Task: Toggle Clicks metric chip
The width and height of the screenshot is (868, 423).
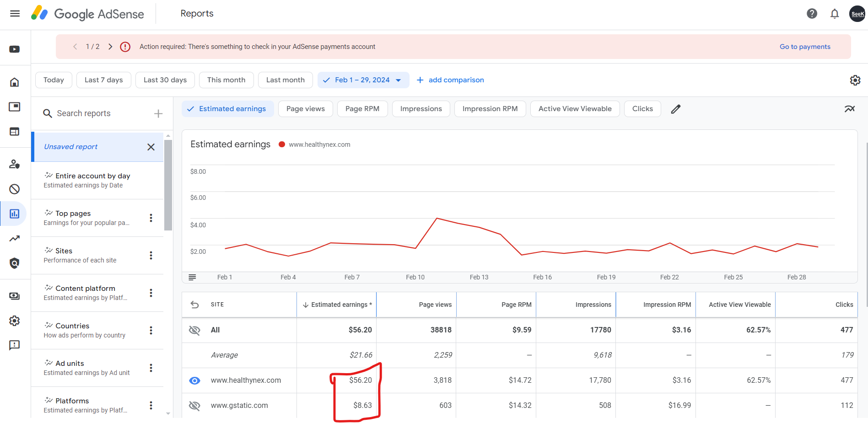Action: pyautogui.click(x=642, y=109)
